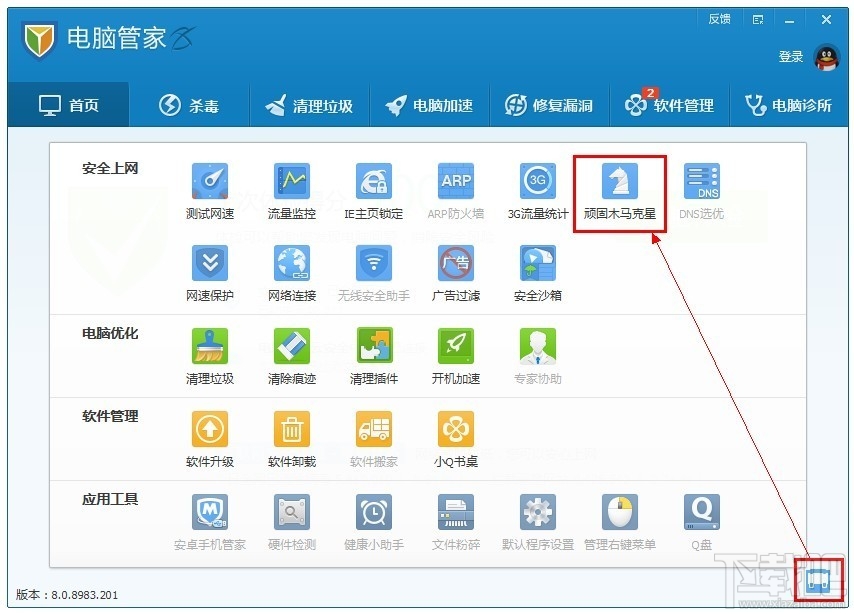Click the 反馈 feedback link

[719, 20]
